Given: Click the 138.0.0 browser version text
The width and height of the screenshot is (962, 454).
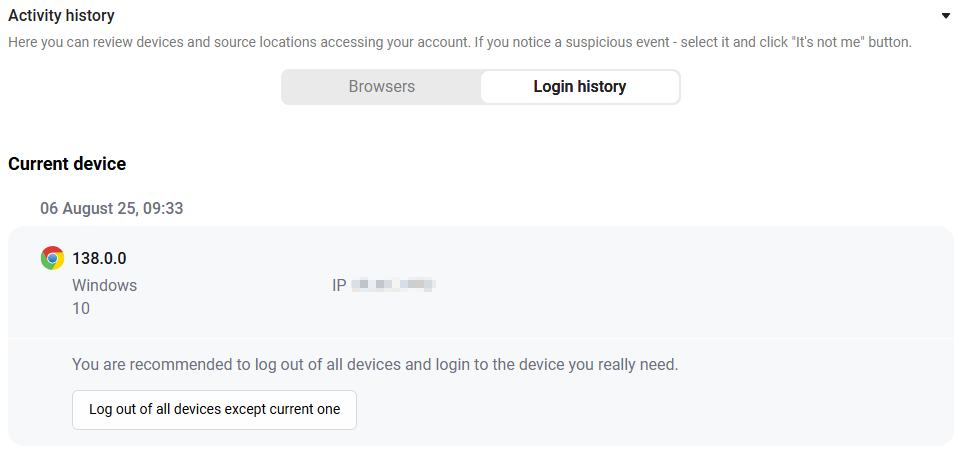Looking at the screenshot, I should pos(99,259).
